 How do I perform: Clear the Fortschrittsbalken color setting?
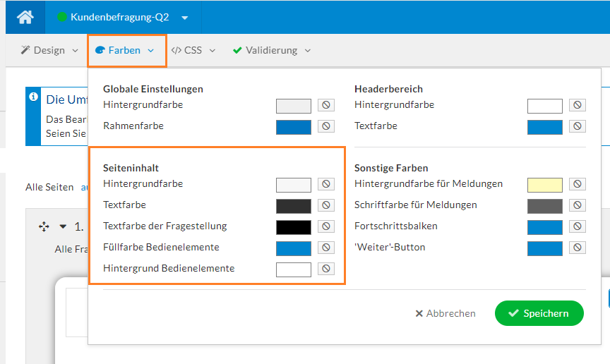tap(577, 226)
